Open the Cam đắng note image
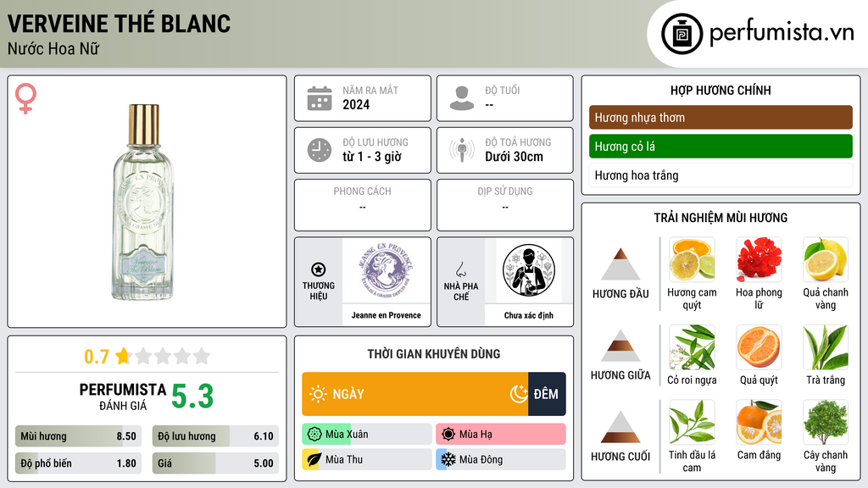This screenshot has width=868, height=488. (759, 422)
